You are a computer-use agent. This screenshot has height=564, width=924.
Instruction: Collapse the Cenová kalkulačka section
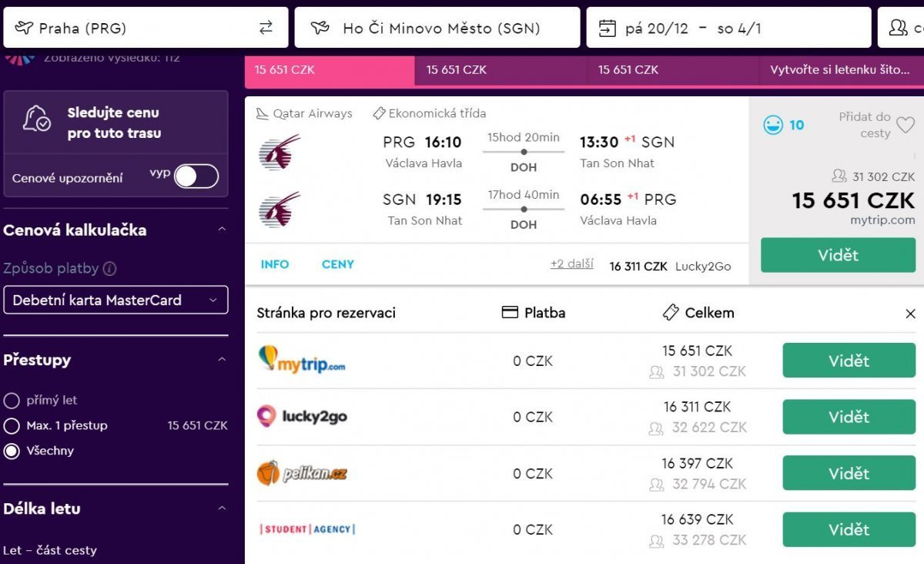[222, 230]
